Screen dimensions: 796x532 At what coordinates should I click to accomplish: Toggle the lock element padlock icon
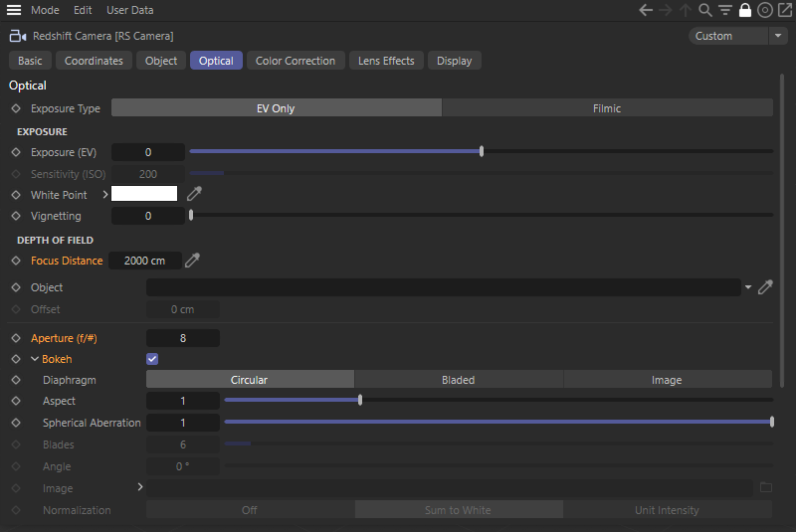(745, 10)
